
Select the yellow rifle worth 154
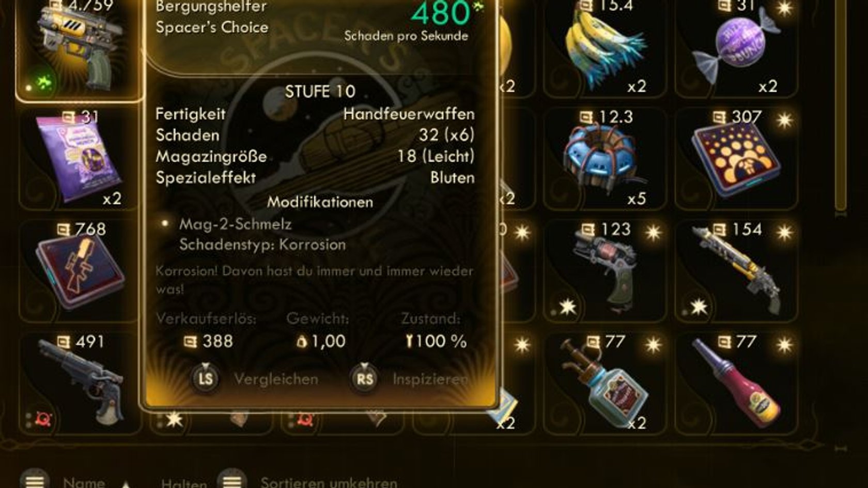point(736,270)
